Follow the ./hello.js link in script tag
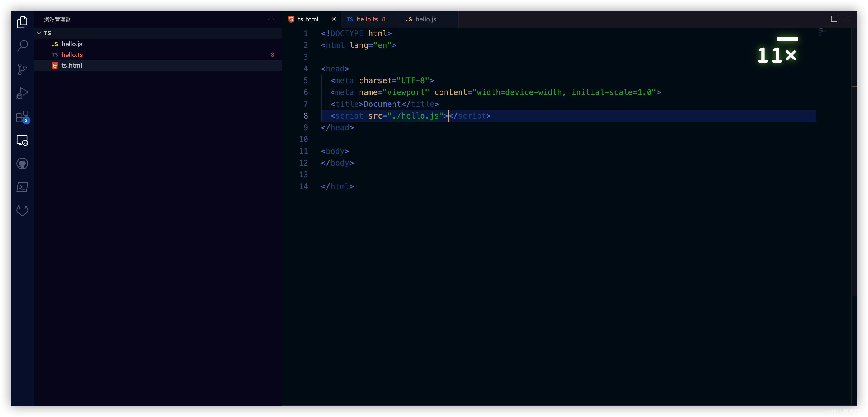This screenshot has height=417, width=868. point(415,116)
